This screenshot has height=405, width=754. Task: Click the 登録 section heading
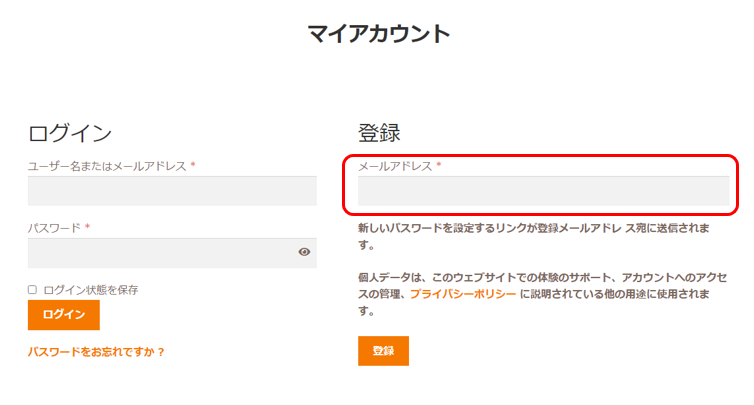(x=379, y=133)
